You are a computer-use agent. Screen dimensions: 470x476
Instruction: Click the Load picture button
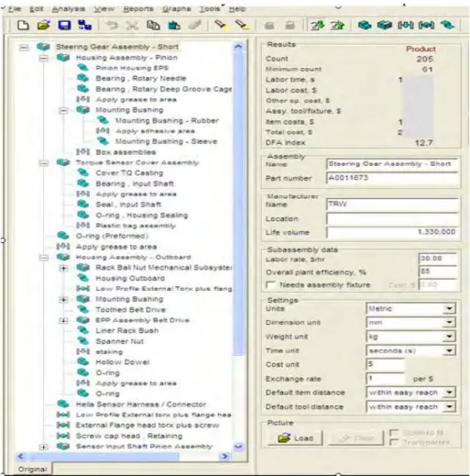[x=295, y=438]
